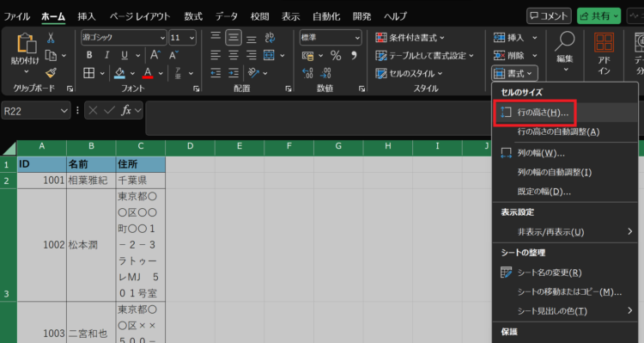Expand the fill color dropdown arrow
644x343 pixels.
pyautogui.click(x=132, y=74)
